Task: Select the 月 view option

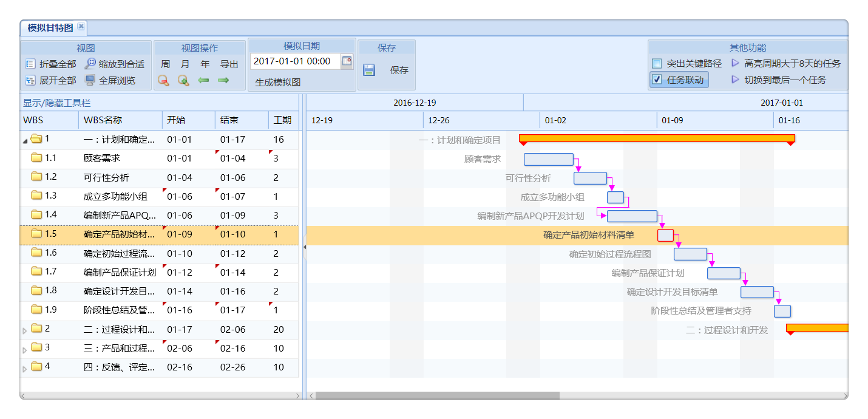Action: (185, 63)
